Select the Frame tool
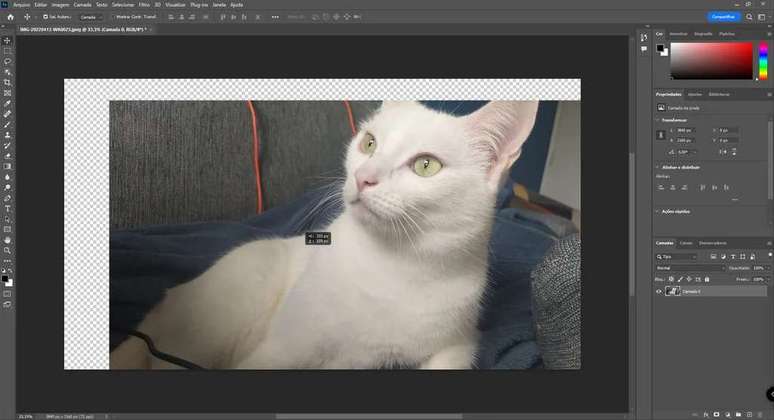Image resolution: width=774 pixels, height=420 pixels. [x=7, y=93]
